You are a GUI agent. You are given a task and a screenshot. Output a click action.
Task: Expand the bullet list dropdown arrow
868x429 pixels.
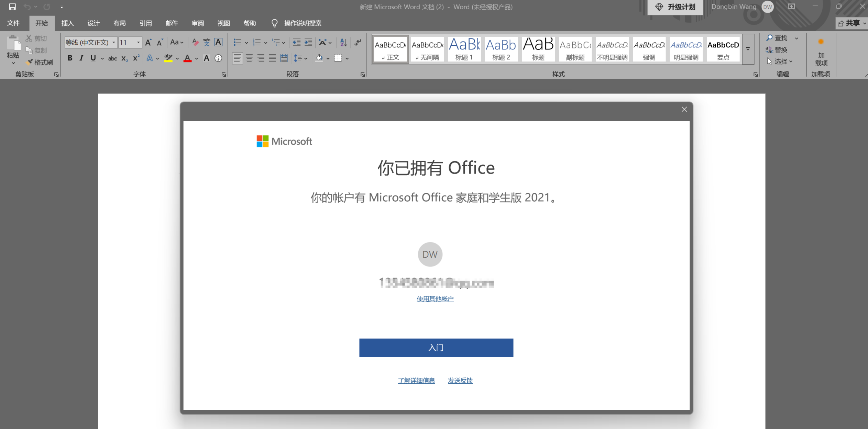246,43
